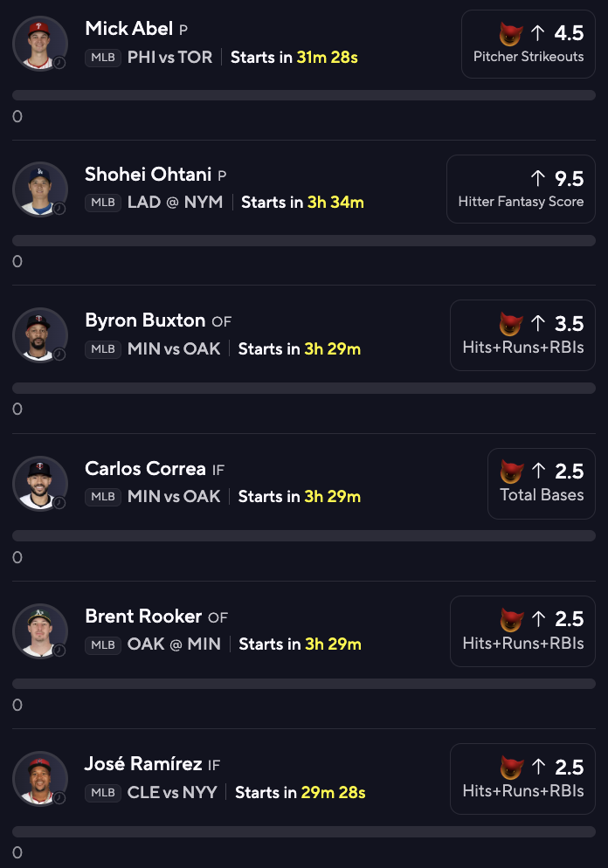Click the progress bar under Mick Abel
Image resolution: width=608 pixels, height=868 pixels.
coord(304,95)
